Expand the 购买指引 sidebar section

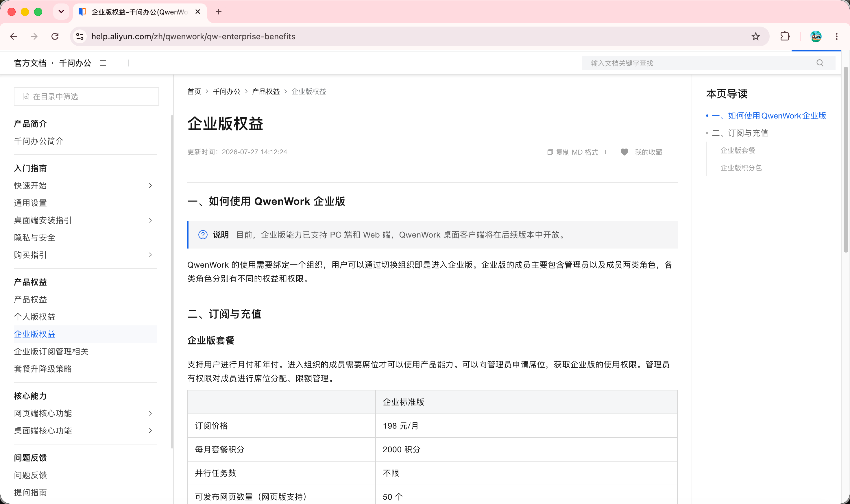(151, 255)
